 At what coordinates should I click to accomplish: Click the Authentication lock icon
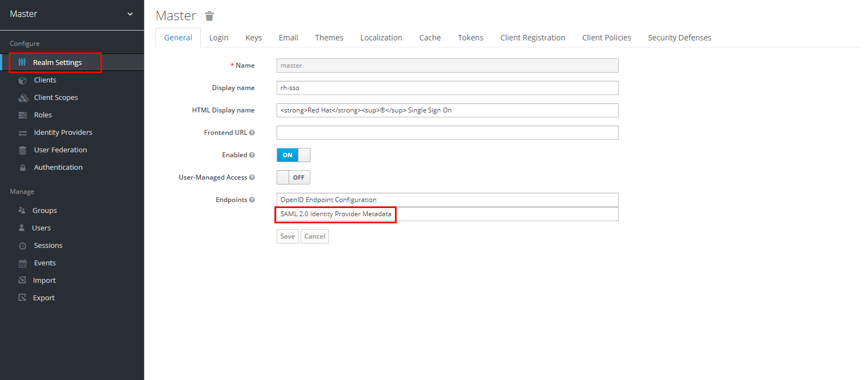(22, 168)
